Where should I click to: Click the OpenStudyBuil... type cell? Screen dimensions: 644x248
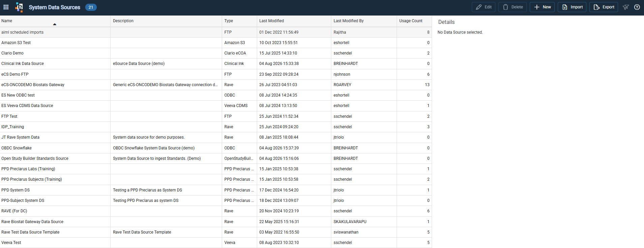point(239,158)
